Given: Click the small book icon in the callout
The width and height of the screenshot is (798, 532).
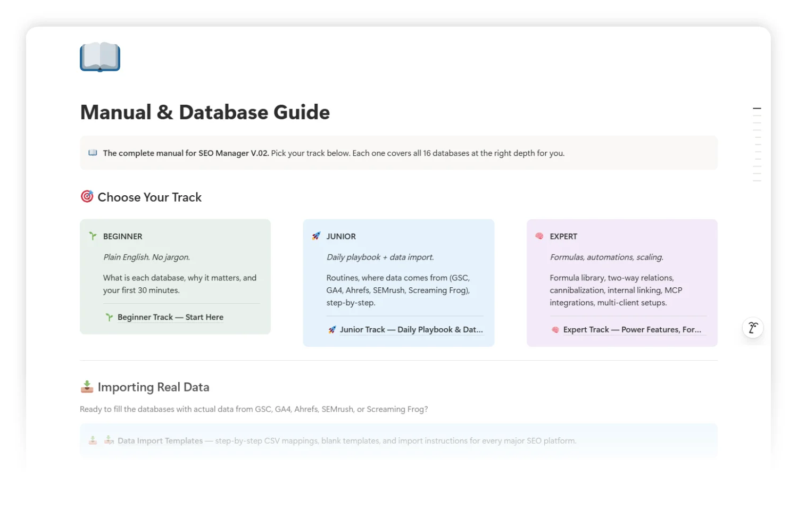Looking at the screenshot, I should [93, 153].
